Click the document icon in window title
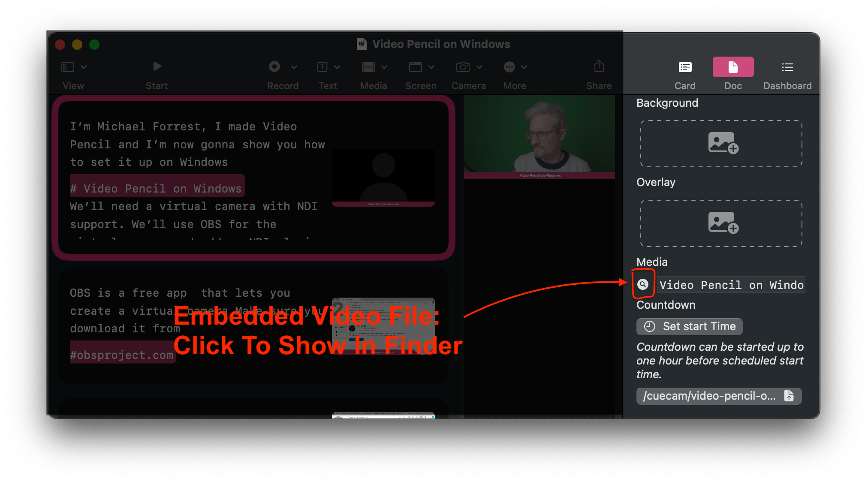 click(x=362, y=44)
